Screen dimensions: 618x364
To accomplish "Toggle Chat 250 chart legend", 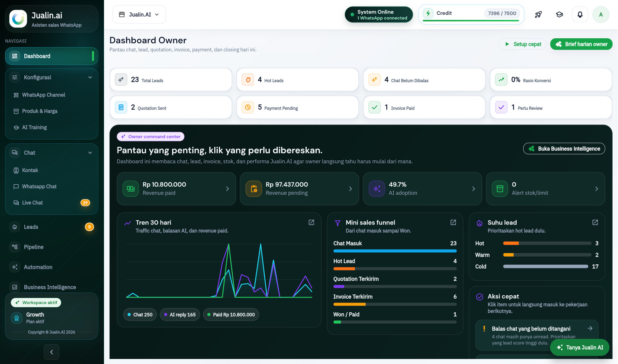I will coord(140,315).
